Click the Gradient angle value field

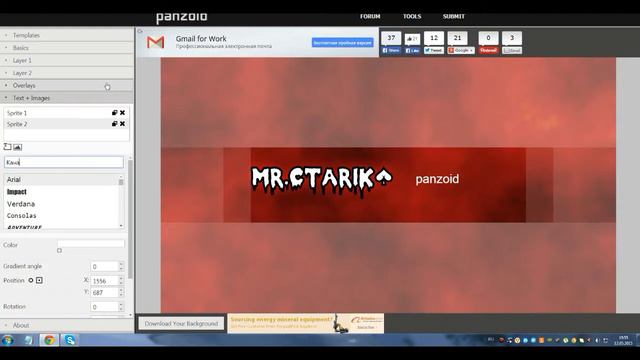[104, 267]
